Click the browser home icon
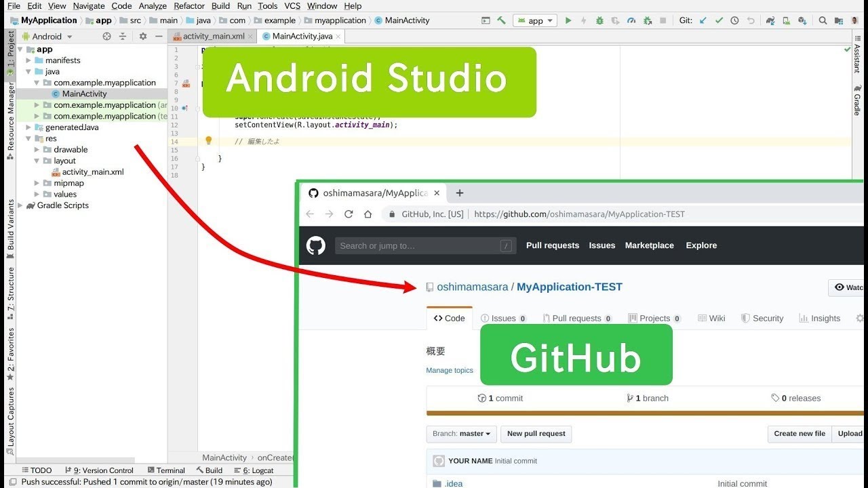The image size is (868, 488). (368, 214)
